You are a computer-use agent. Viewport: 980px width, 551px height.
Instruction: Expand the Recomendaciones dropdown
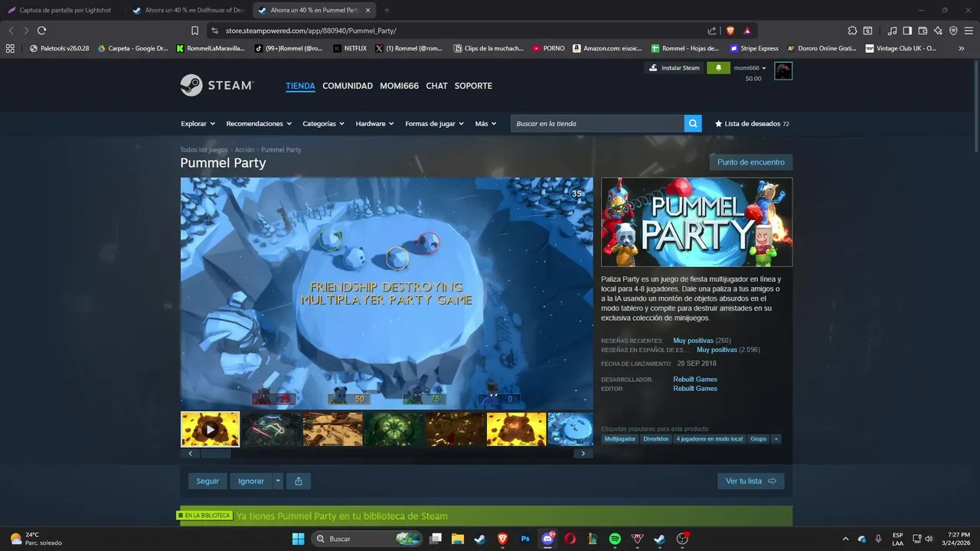pyautogui.click(x=259, y=123)
